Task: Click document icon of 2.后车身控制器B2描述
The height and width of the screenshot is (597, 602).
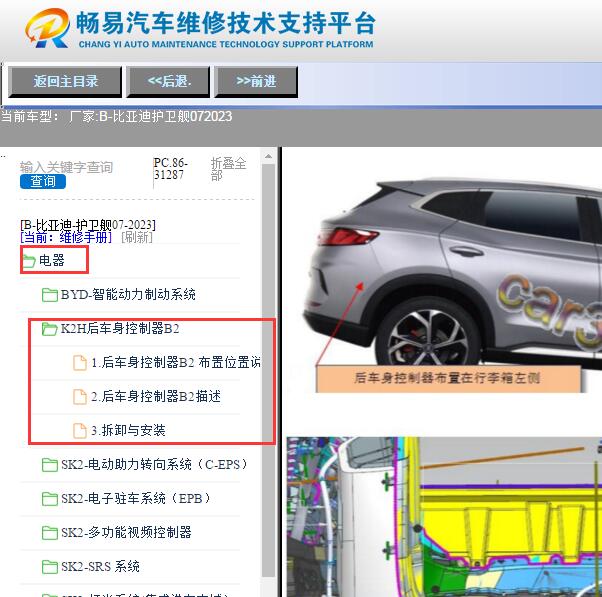Action: coord(80,397)
